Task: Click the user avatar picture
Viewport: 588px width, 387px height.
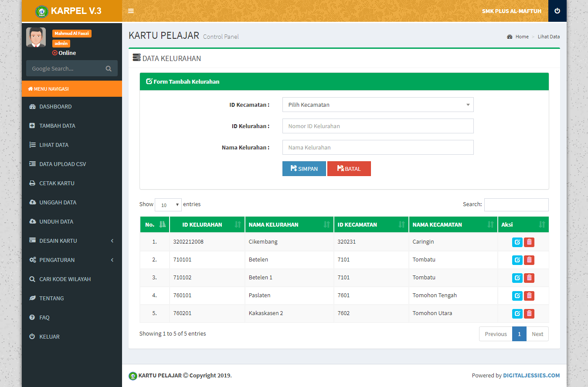Action: pyautogui.click(x=36, y=37)
